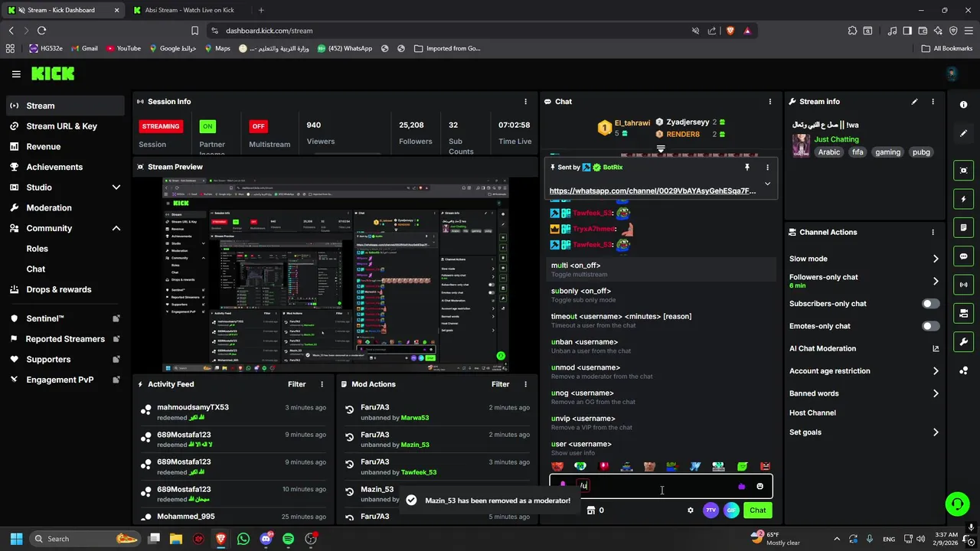This screenshot has width=980, height=551.
Task: Open Moderation in sidebar
Action: [49, 207]
